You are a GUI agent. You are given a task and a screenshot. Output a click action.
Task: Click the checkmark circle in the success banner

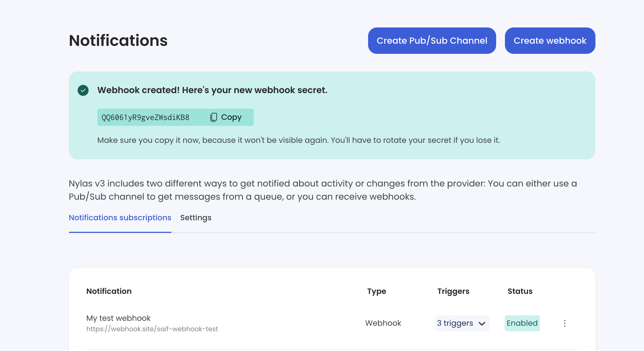point(83,90)
